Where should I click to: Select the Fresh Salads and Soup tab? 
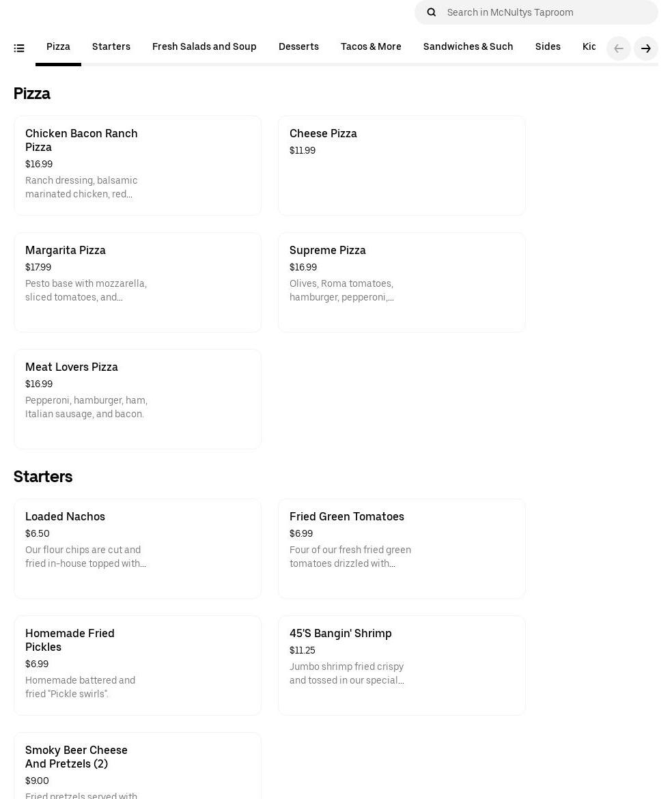coord(204,46)
